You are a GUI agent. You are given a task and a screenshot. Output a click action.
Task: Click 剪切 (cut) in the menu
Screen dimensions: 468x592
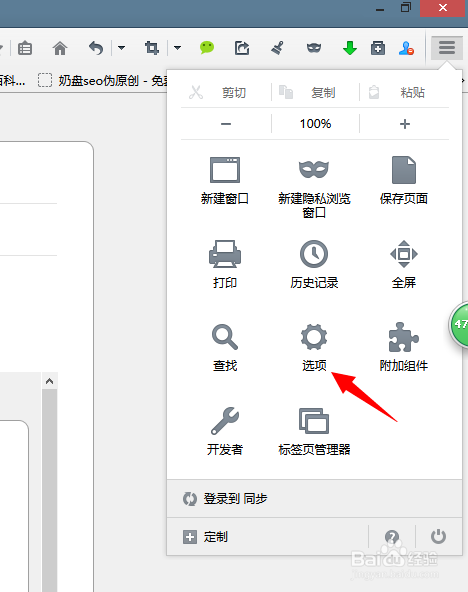pos(218,92)
